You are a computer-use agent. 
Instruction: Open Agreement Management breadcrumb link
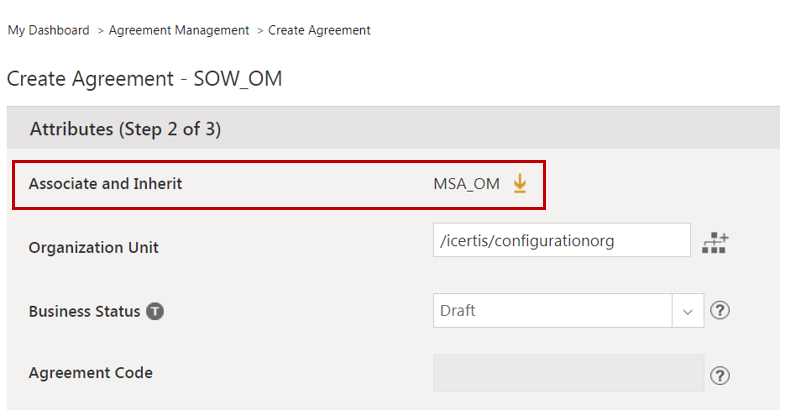click(179, 31)
